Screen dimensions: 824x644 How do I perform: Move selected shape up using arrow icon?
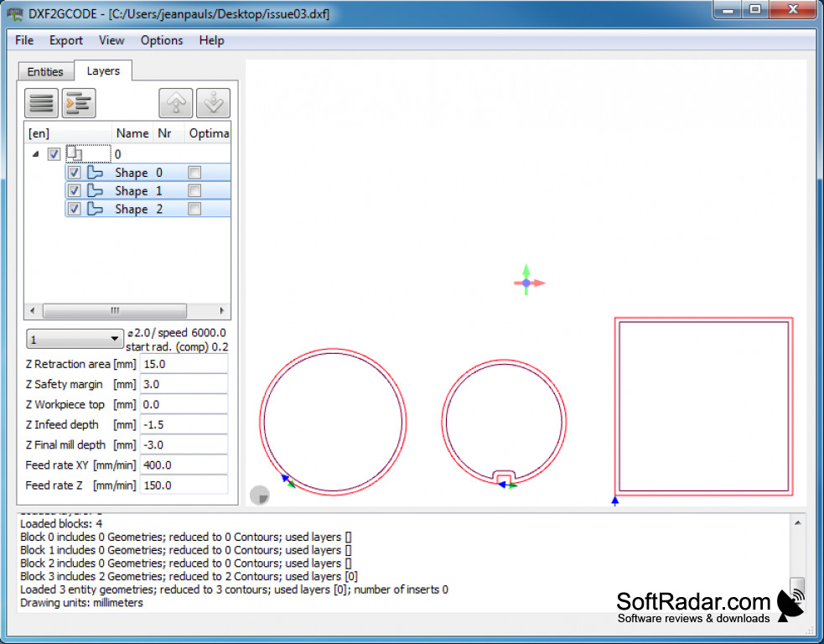point(174,102)
